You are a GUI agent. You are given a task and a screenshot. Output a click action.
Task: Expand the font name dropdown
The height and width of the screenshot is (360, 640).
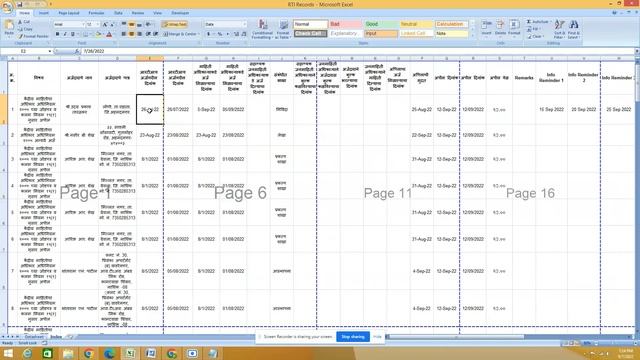pyautogui.click(x=83, y=24)
